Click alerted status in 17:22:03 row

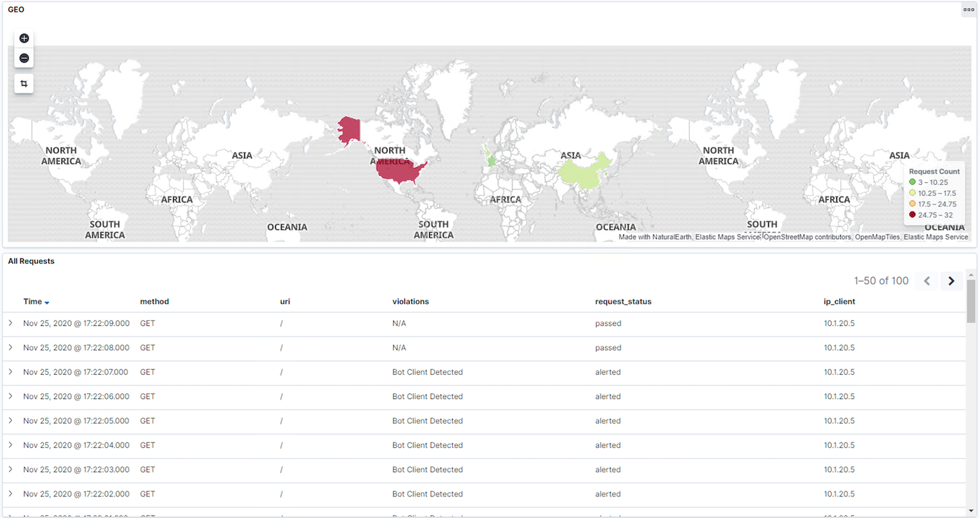pyautogui.click(x=608, y=470)
